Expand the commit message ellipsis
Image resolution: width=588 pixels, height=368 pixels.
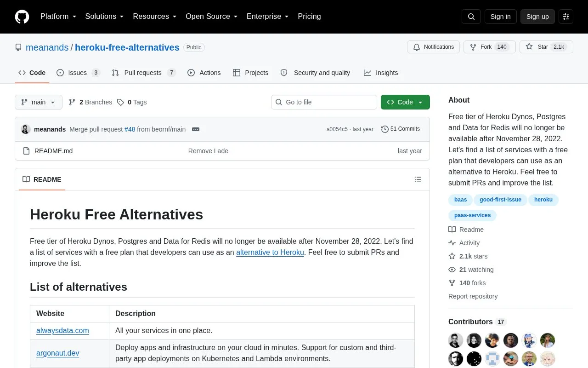click(x=196, y=129)
